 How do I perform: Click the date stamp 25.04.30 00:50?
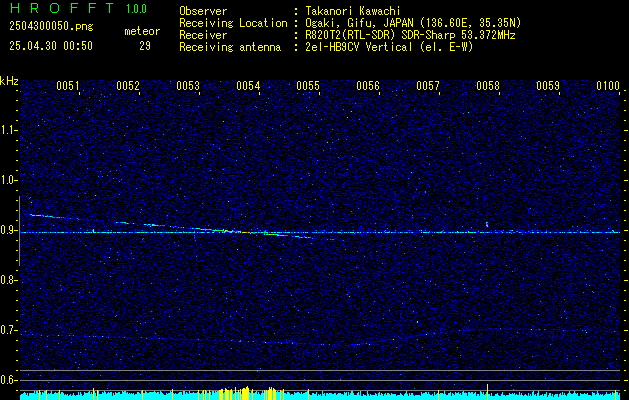(x=51, y=46)
